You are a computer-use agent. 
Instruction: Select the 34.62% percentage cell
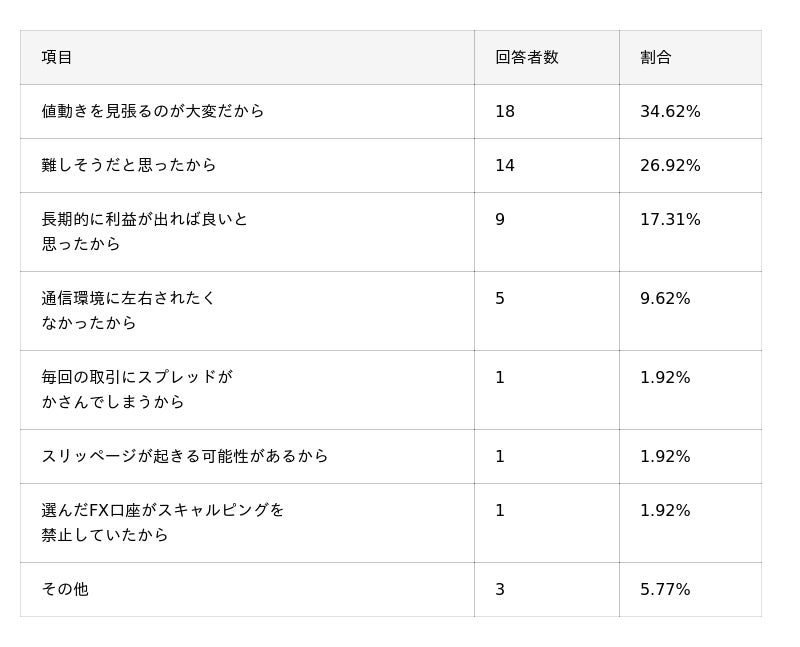[670, 111]
